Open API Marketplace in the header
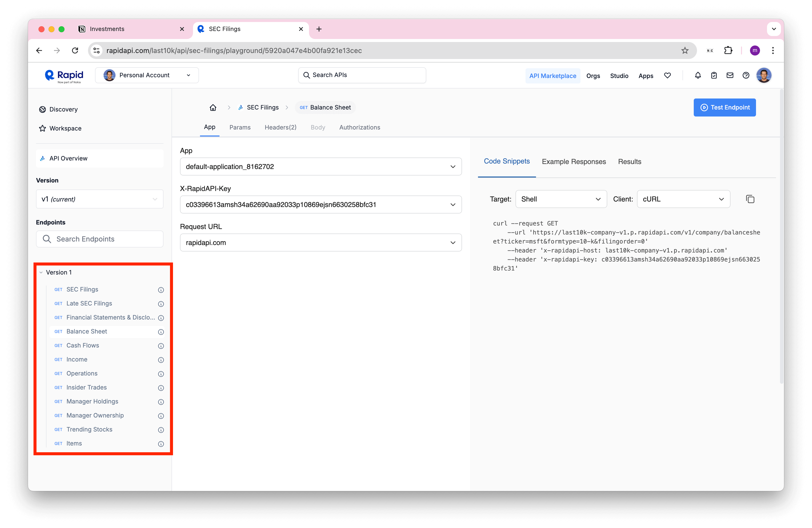812x528 pixels. (552, 76)
